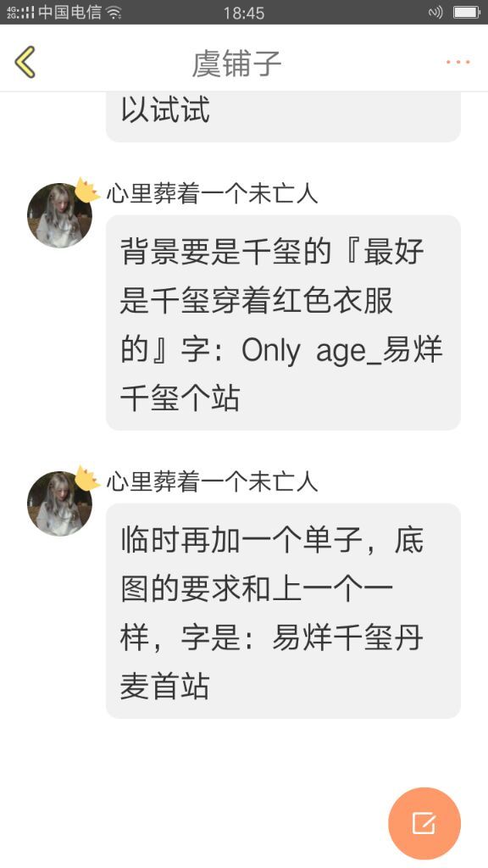The image size is (488, 868).
Task: Tap the battery icon in status bar
Action: (x=467, y=12)
